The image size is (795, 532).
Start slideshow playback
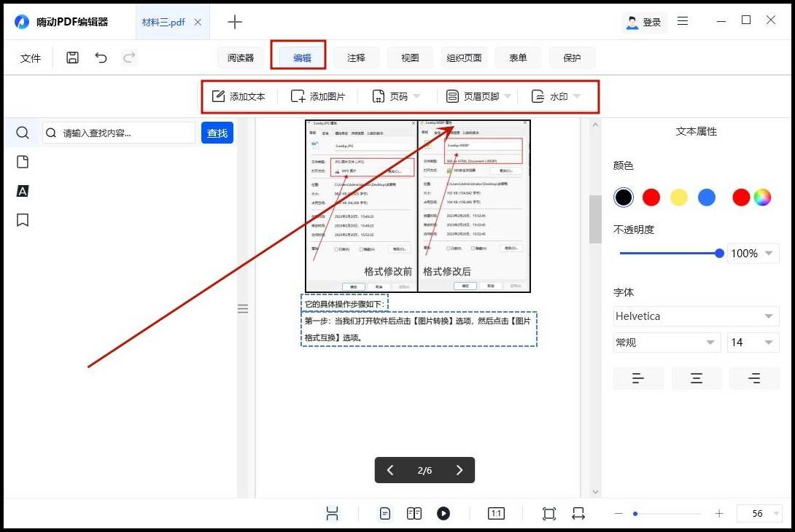[443, 513]
